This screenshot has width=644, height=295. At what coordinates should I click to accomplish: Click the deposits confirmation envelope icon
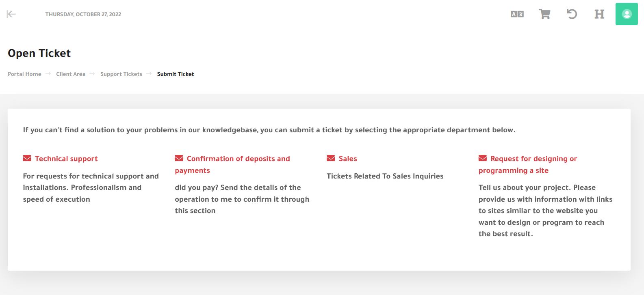pyautogui.click(x=178, y=158)
